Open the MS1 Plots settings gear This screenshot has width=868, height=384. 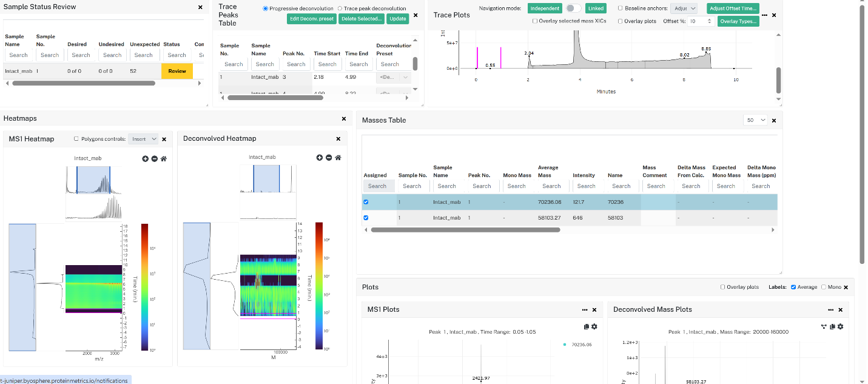[594, 326]
